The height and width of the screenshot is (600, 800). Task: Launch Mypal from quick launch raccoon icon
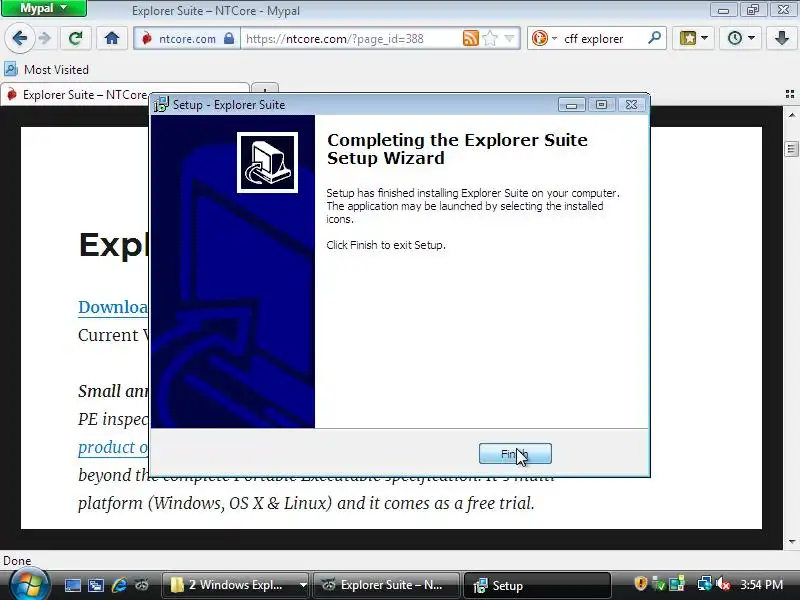pos(142,585)
